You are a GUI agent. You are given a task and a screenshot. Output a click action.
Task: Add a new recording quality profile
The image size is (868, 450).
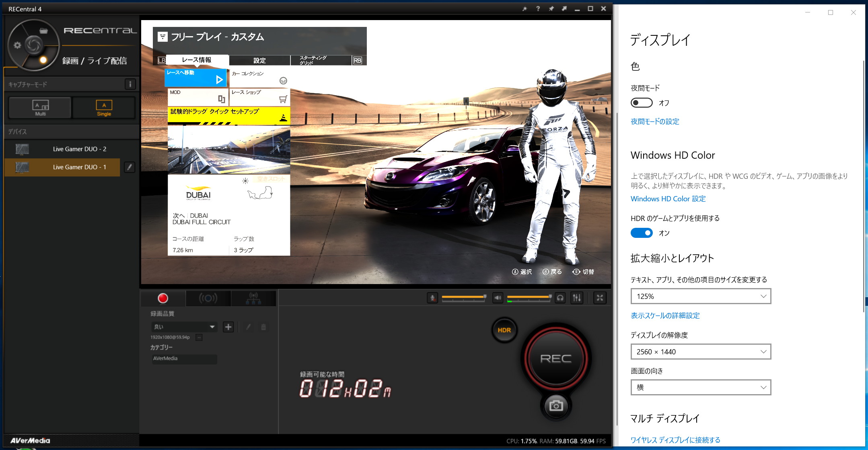(228, 327)
